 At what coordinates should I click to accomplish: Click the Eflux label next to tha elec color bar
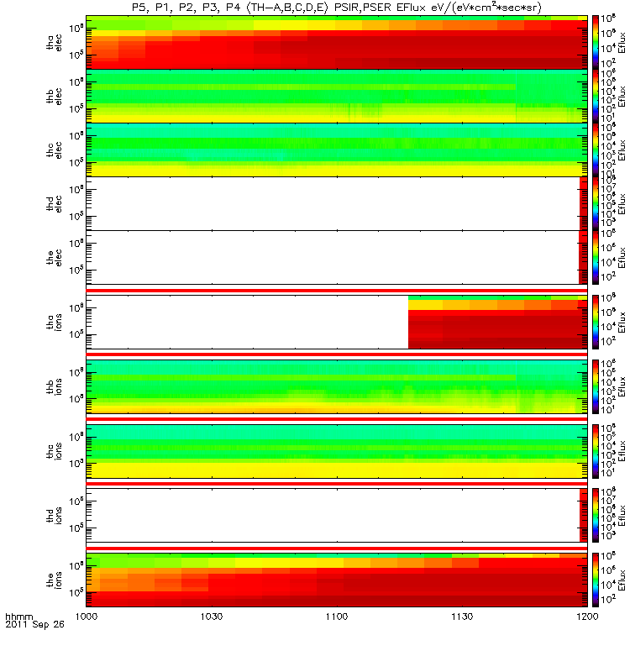622,43
